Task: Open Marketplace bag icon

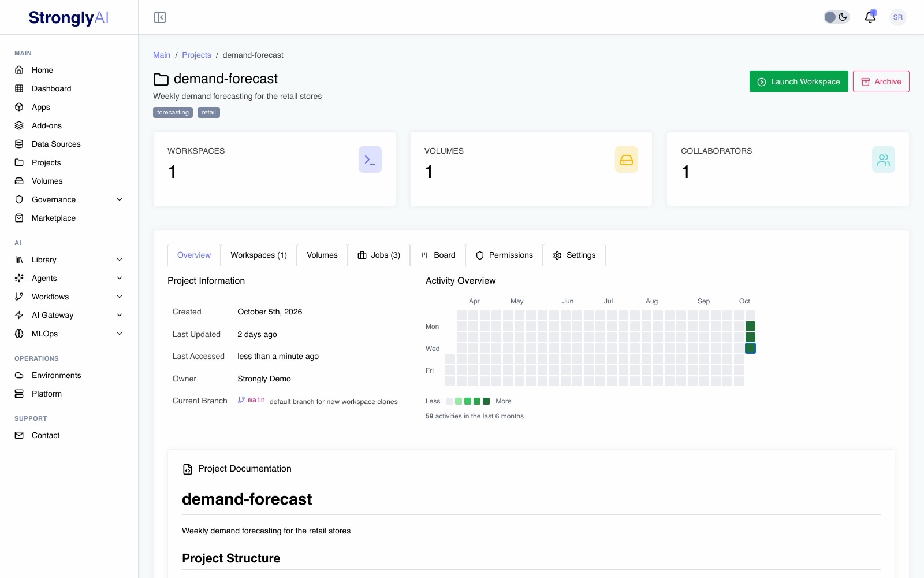Action: (19, 218)
